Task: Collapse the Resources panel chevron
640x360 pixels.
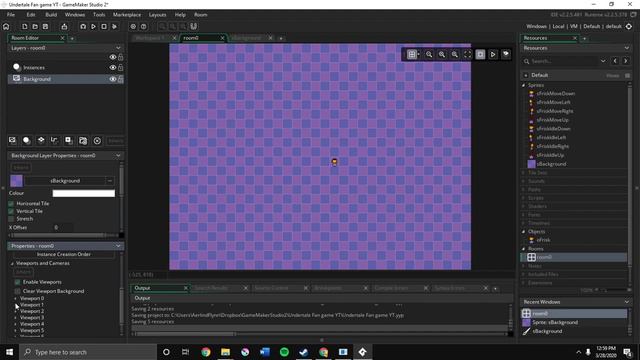Action: (x=627, y=48)
